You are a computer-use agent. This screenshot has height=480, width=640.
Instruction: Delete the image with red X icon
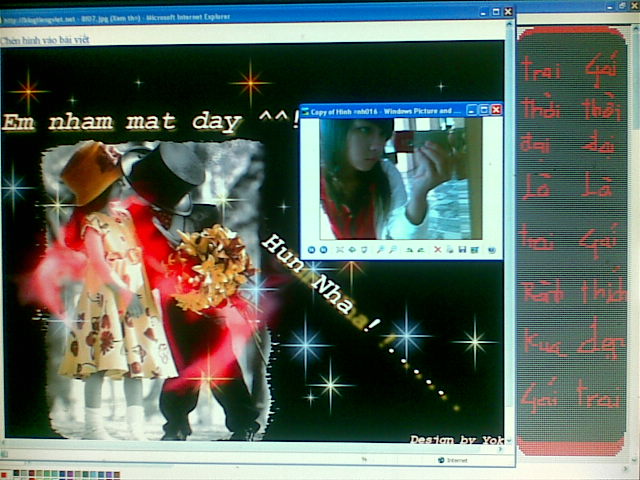pyautogui.click(x=438, y=249)
